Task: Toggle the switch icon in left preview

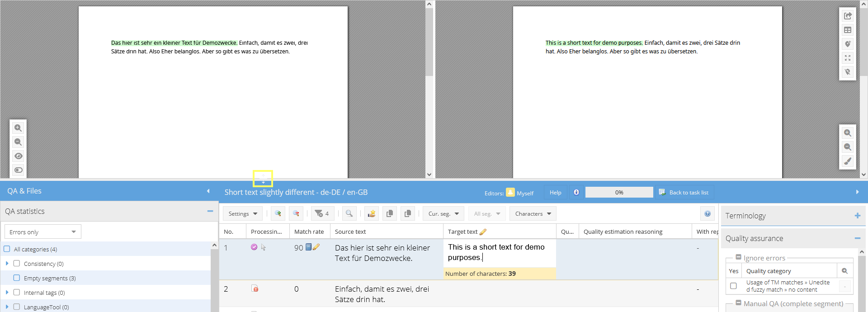Action: pyautogui.click(x=18, y=170)
